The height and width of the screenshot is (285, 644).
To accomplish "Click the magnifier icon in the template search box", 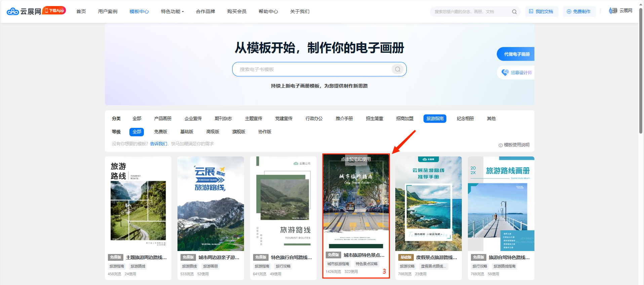I will 398,69.
